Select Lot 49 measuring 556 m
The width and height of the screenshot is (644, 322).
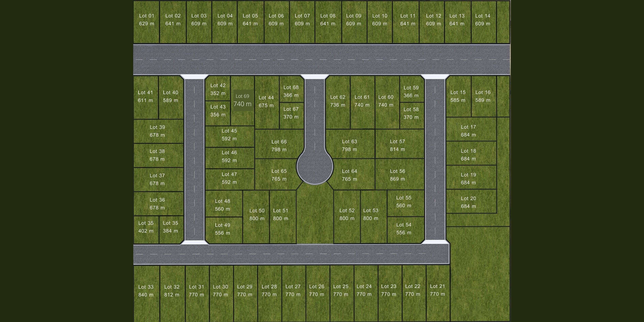click(223, 229)
